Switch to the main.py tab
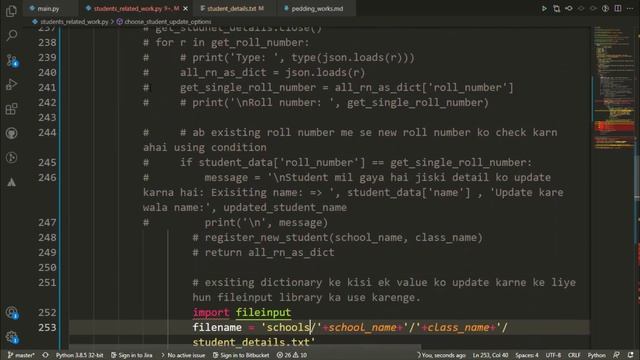 click(48, 9)
